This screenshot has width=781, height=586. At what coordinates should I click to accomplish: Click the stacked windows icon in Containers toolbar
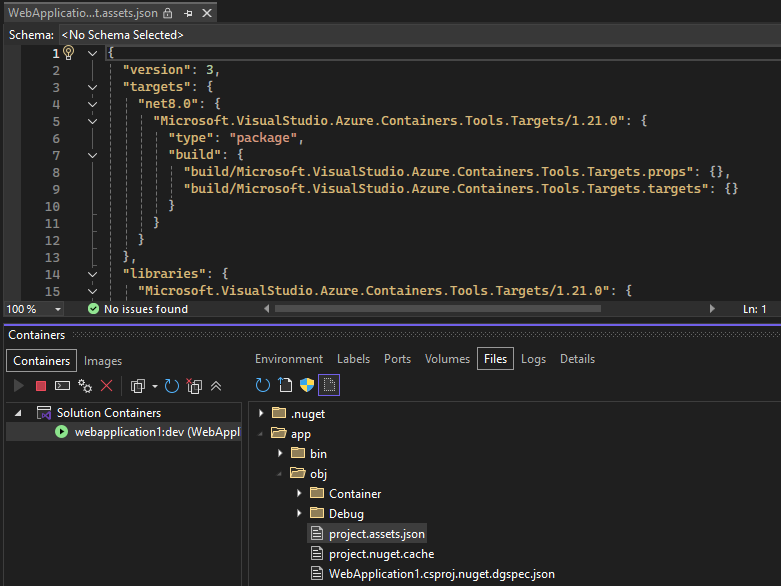[137, 386]
